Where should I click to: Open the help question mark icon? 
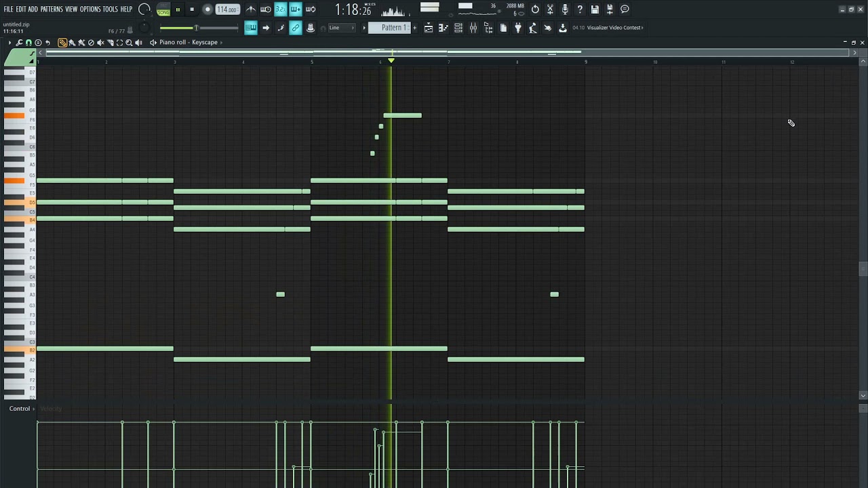[x=580, y=9]
